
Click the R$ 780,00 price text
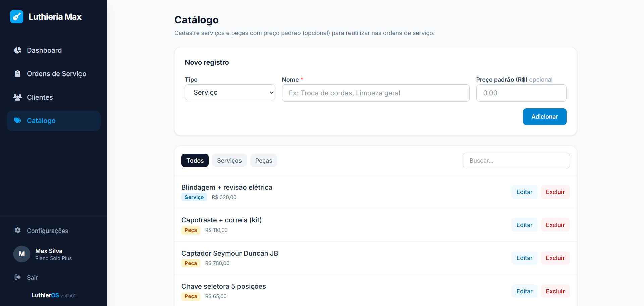pyautogui.click(x=217, y=263)
